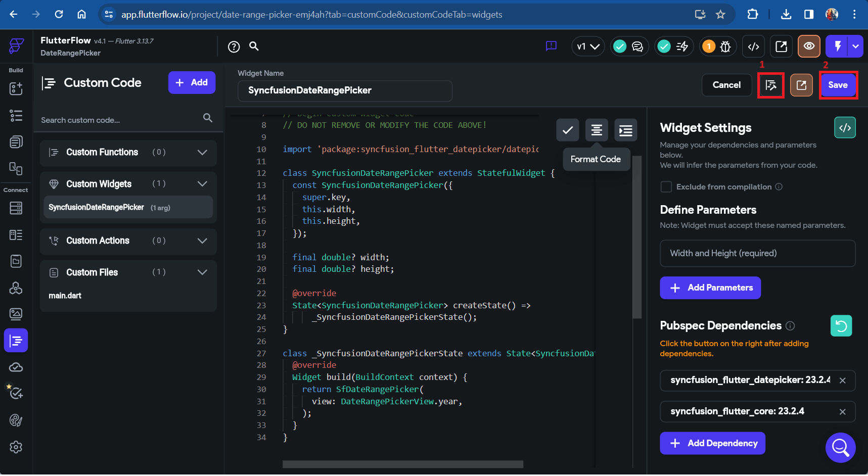Open the main.dart custom file
This screenshot has width=868, height=476.
point(65,296)
